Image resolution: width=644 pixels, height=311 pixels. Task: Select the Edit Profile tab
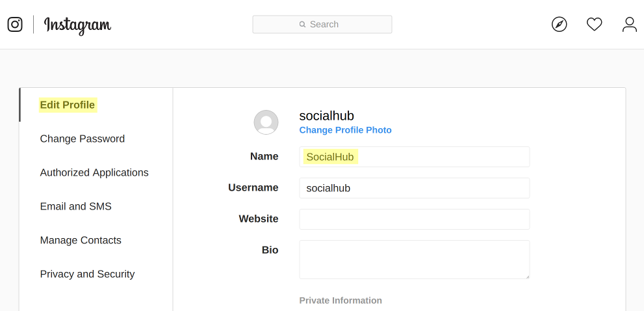pos(68,105)
